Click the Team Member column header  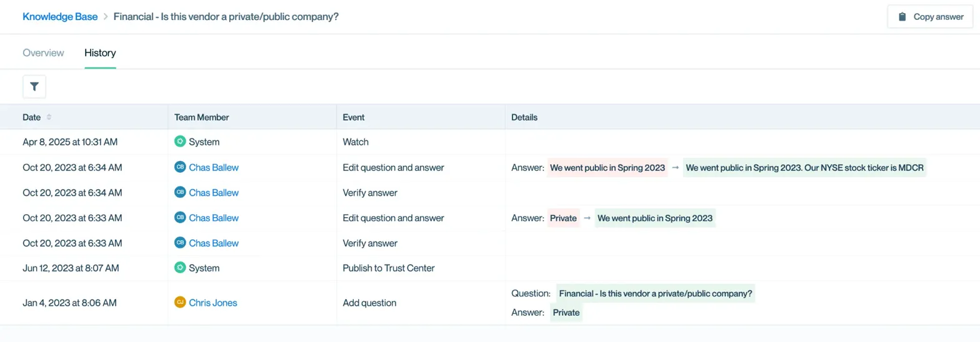[201, 117]
